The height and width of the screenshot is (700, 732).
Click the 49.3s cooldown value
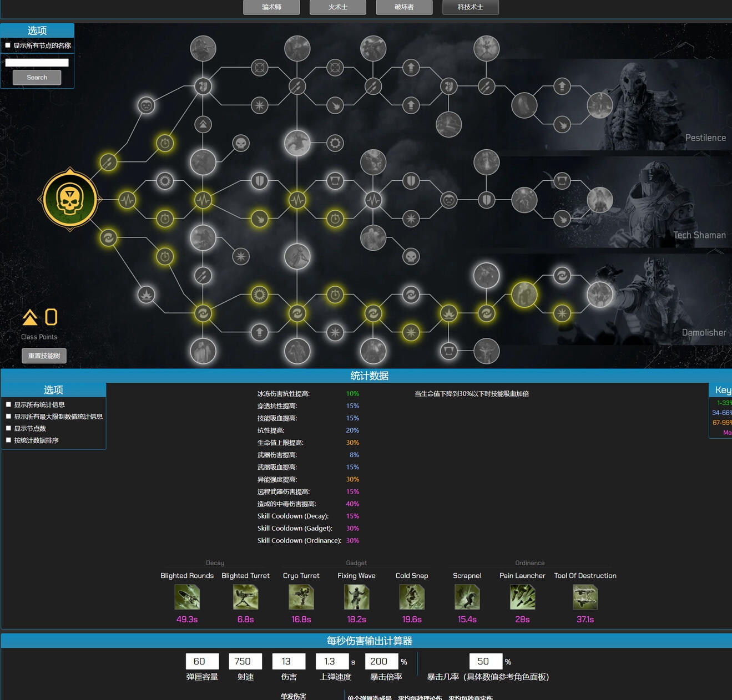point(187,619)
